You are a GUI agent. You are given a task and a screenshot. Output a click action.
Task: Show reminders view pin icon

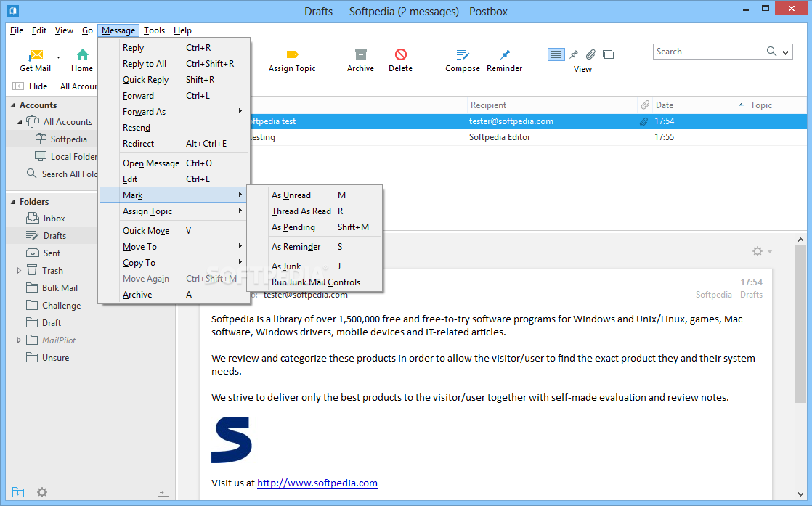[x=574, y=54]
